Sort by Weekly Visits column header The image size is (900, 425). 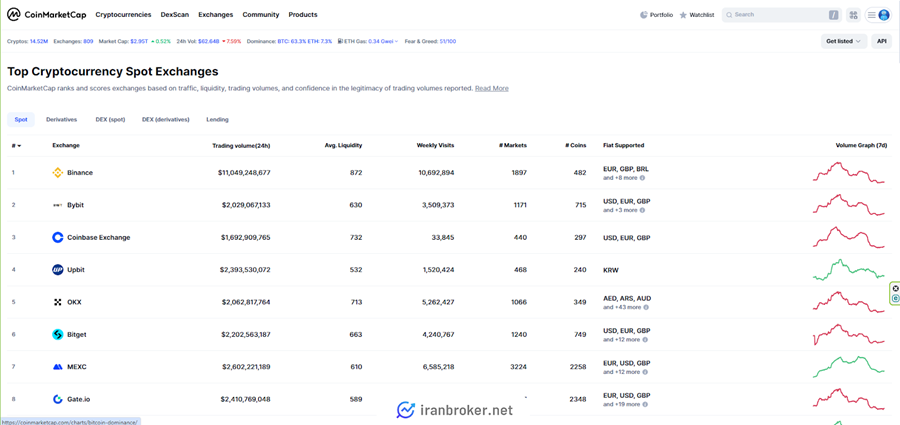[435, 146]
